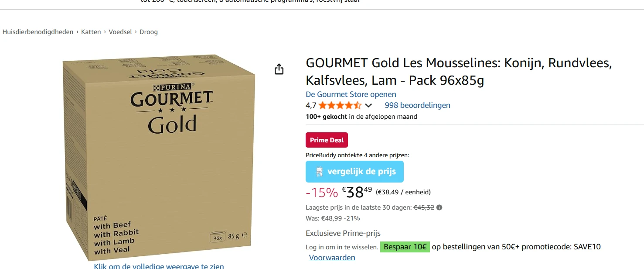This screenshot has width=644, height=269.
Task: Expand the rating breakdown chevron next to 4,7
Action: (368, 105)
